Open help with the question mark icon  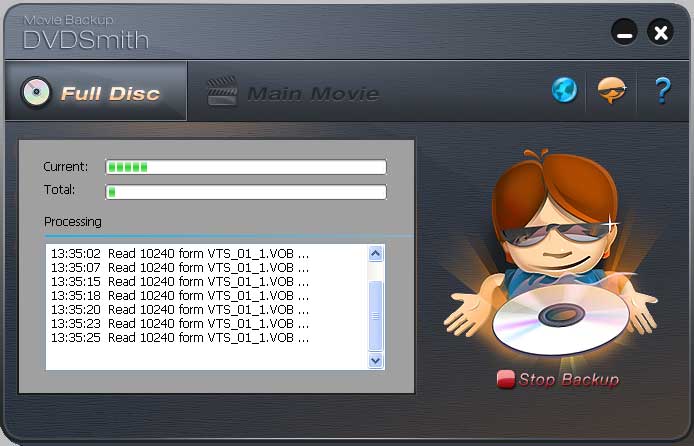click(x=663, y=90)
